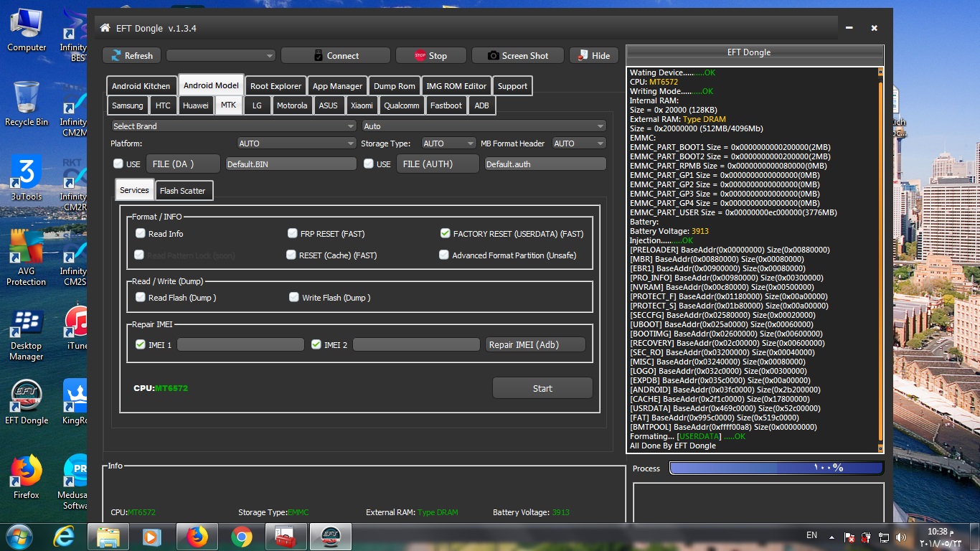The width and height of the screenshot is (980, 551).
Task: Select the 3uTools desktop shortcut
Action: pos(27,179)
